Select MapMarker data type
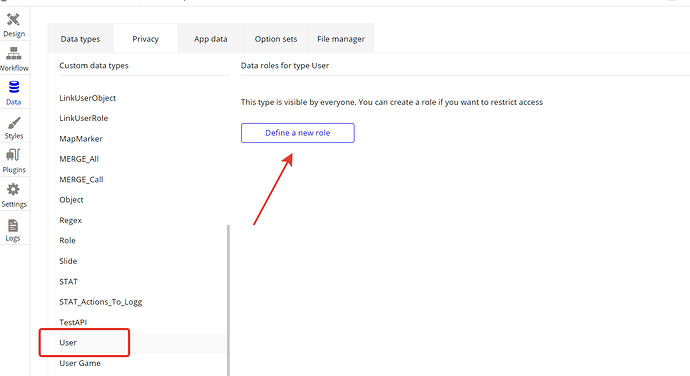 (x=81, y=139)
